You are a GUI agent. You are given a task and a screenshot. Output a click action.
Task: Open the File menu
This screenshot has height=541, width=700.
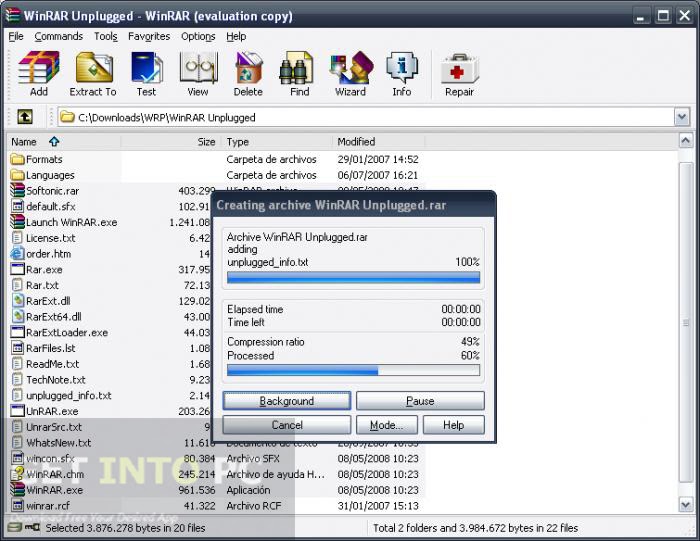[x=16, y=36]
